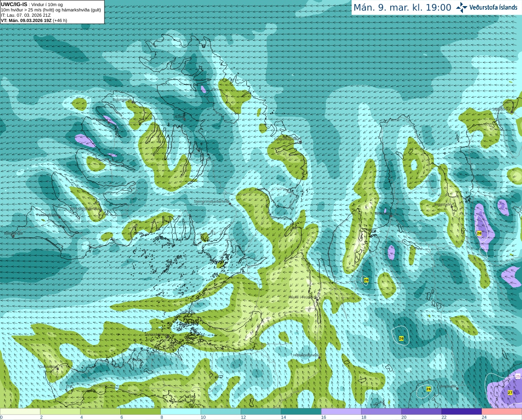Viewport: 522px width, 420px height.
Task: Click the Holtavörðuheiði station dot
Action: (x=319, y=357)
